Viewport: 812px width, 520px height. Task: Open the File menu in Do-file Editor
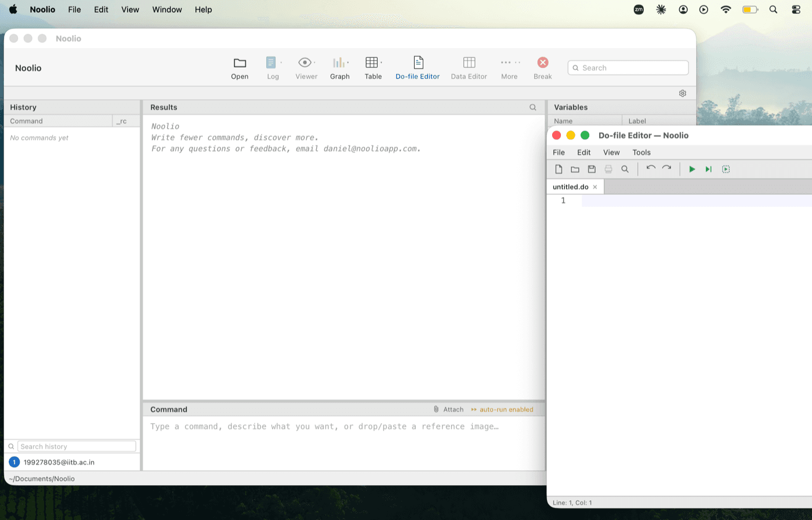[x=559, y=152]
